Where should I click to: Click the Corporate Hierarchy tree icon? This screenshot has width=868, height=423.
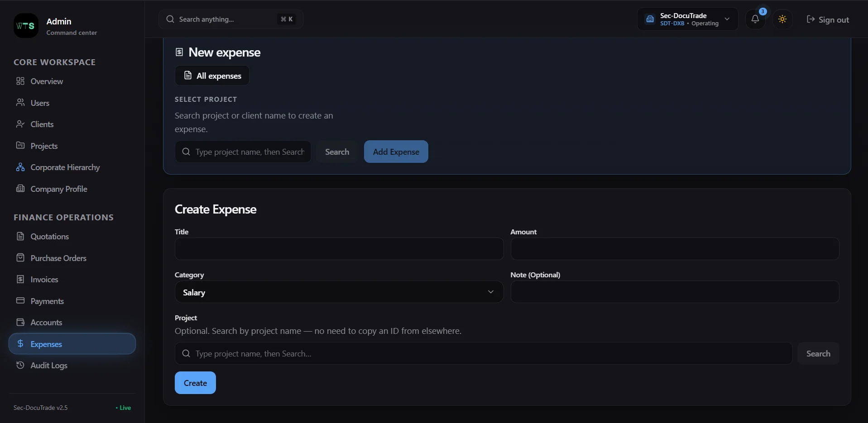[20, 167]
